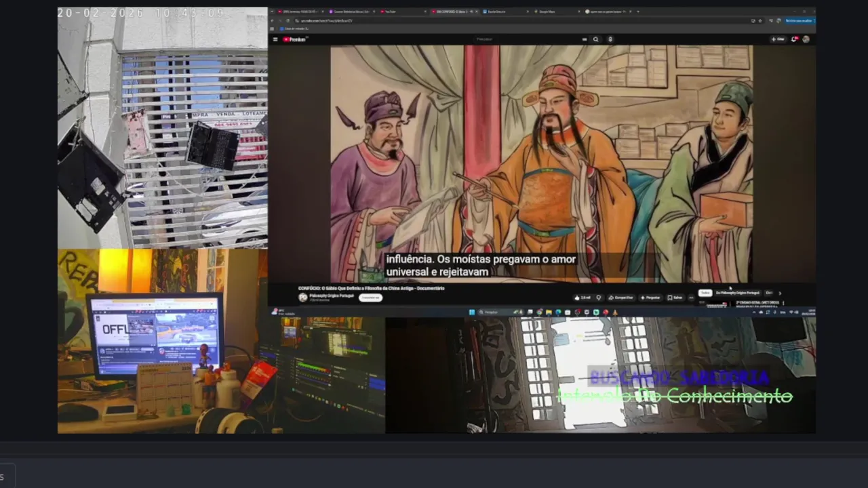Screen dimensions: 868x488
Task: Click the video title CONFÚCIO text
Action: [x=372, y=288]
